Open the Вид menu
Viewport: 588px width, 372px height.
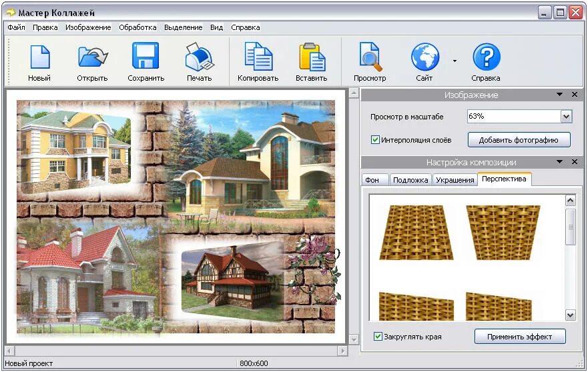click(217, 27)
